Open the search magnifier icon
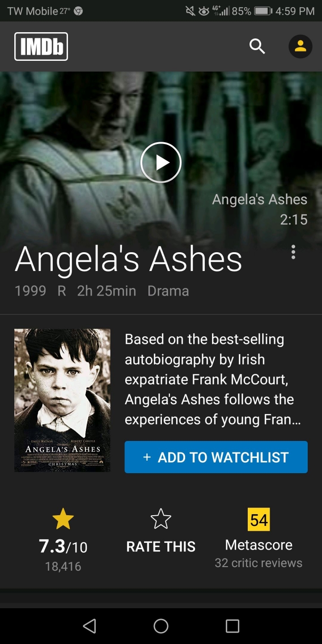The height and width of the screenshot is (644, 322). point(257,46)
